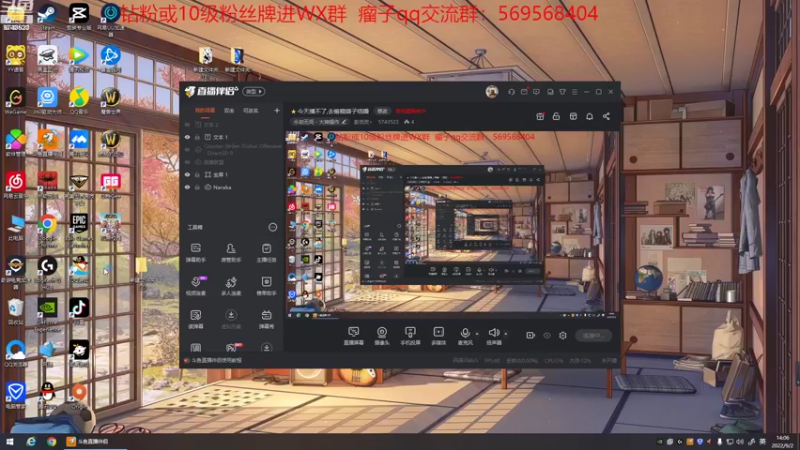Image resolution: width=800 pixels, height=450 pixels.
Task: Click the gift box icon above the preview
Action: coord(540,116)
